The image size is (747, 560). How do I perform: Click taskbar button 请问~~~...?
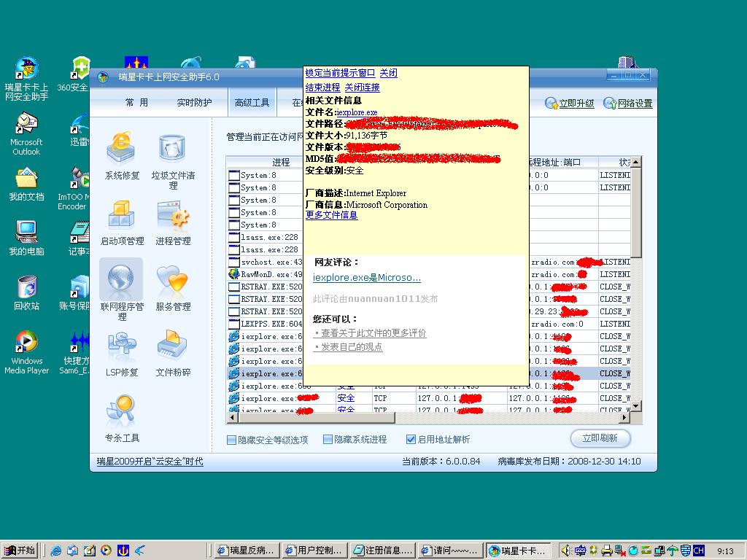[x=450, y=551]
